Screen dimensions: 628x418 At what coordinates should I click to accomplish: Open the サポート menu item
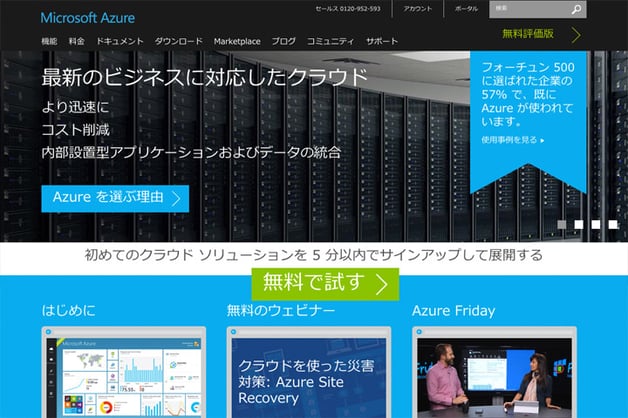[x=382, y=41]
